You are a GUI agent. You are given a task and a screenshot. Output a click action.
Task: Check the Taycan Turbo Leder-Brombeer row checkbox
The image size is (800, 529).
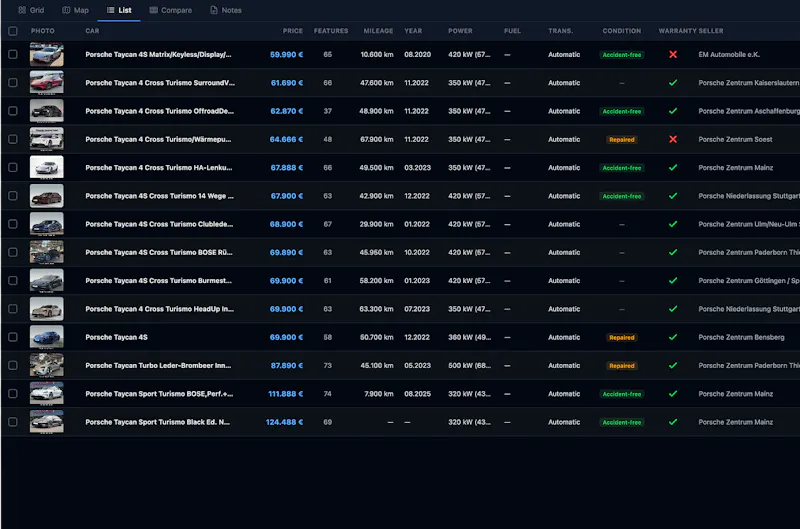pos(13,366)
